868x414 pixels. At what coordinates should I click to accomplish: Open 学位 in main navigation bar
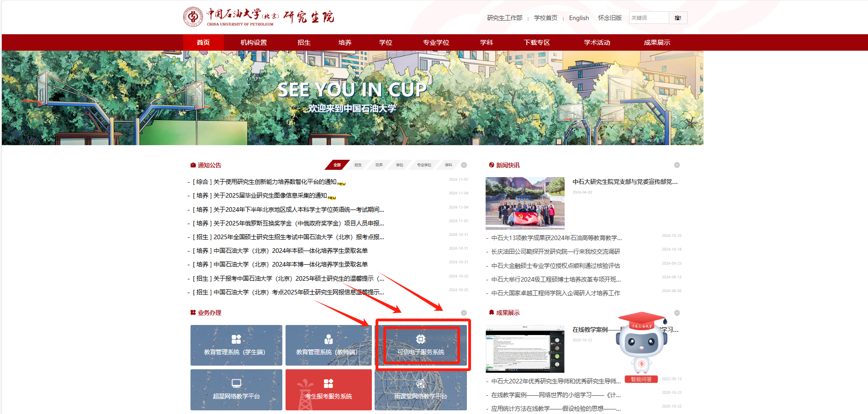(386, 42)
